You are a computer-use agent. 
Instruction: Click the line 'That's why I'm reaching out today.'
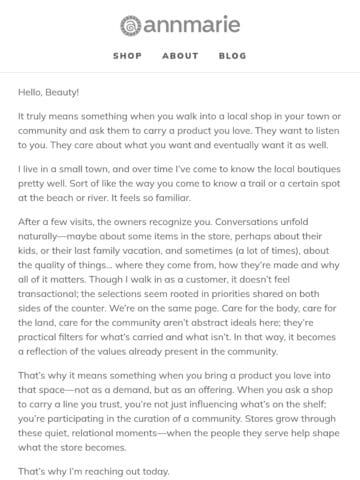(x=94, y=471)
